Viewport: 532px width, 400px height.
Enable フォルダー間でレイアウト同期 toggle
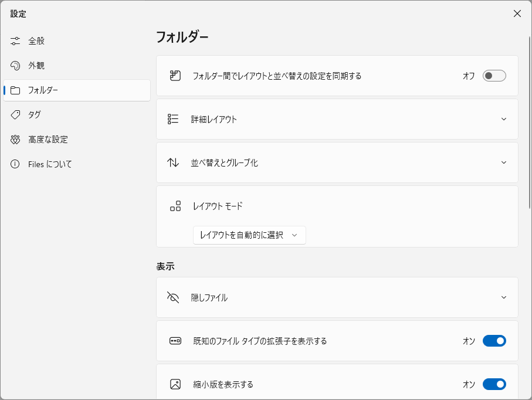tap(494, 76)
